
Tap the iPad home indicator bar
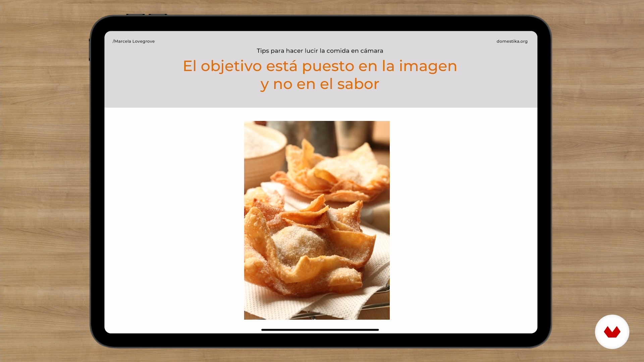coord(320,330)
